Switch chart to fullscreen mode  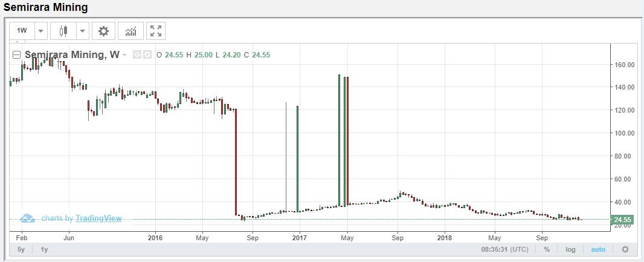(156, 31)
